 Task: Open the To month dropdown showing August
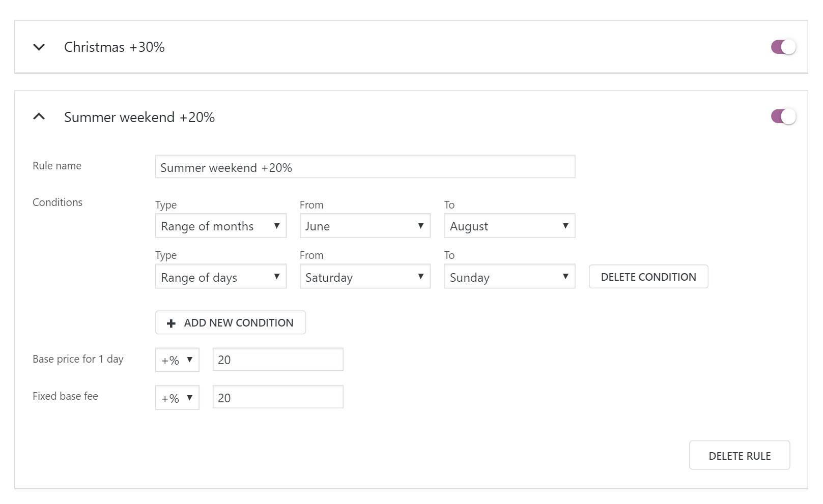[509, 226]
